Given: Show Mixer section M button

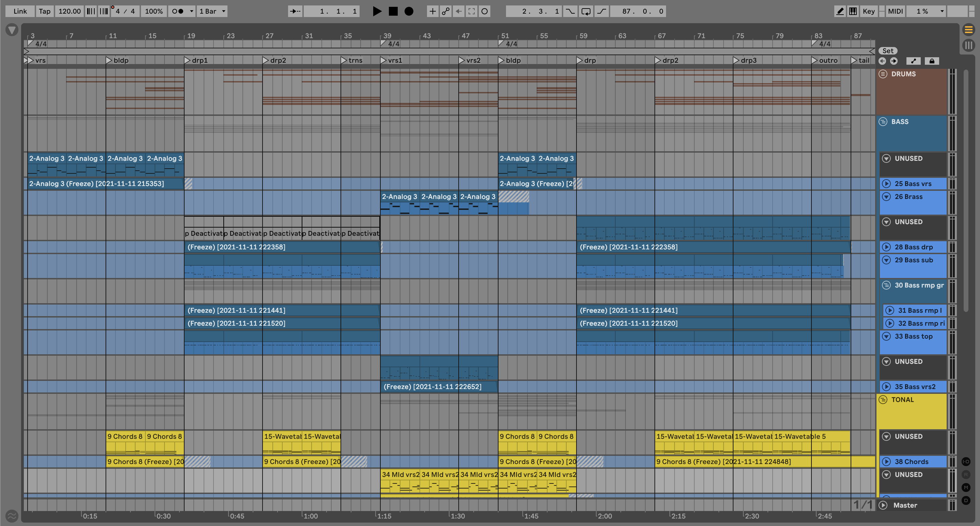Looking at the screenshot, I should pos(966,488).
